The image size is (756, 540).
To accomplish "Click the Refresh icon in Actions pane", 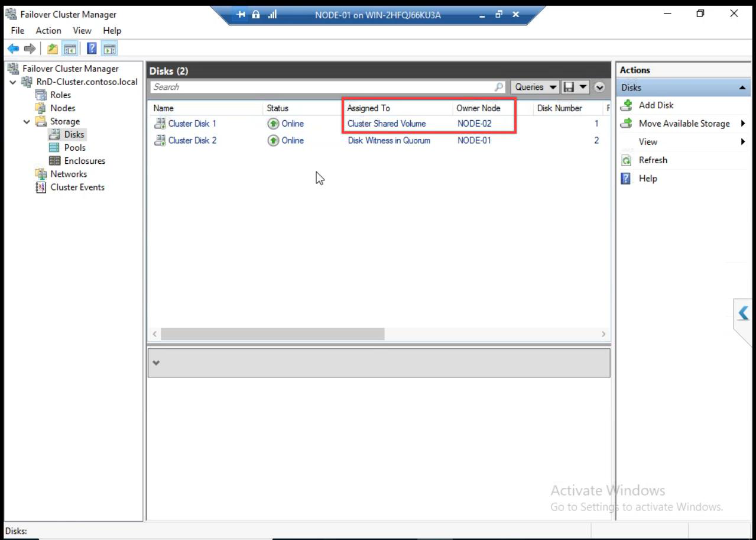I will pyautogui.click(x=627, y=160).
